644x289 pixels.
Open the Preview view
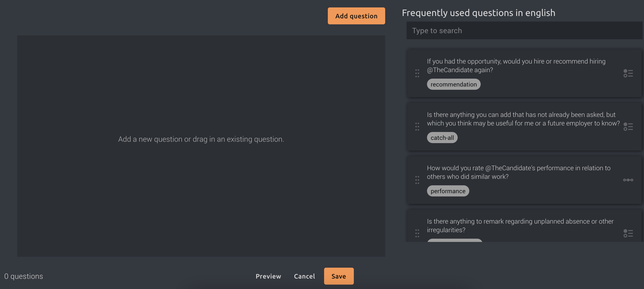coord(268,276)
